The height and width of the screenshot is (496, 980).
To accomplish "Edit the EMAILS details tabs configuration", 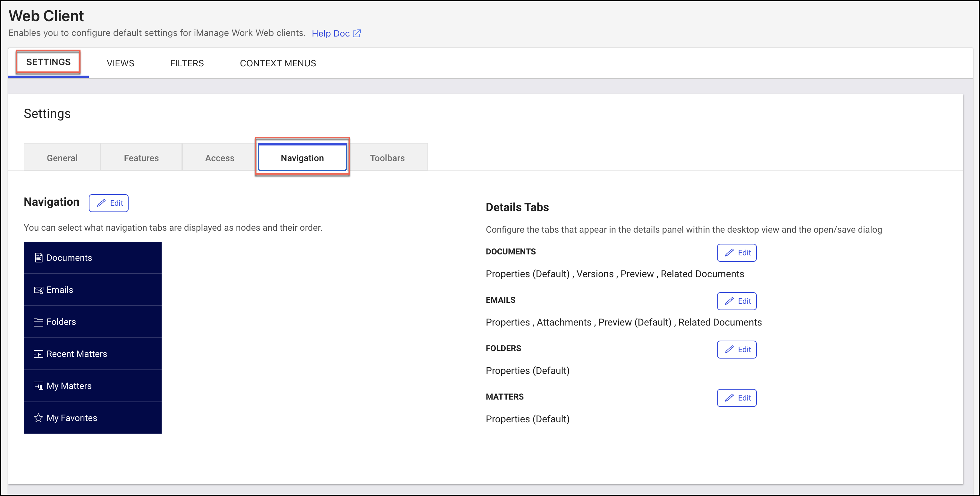I will coord(737,301).
